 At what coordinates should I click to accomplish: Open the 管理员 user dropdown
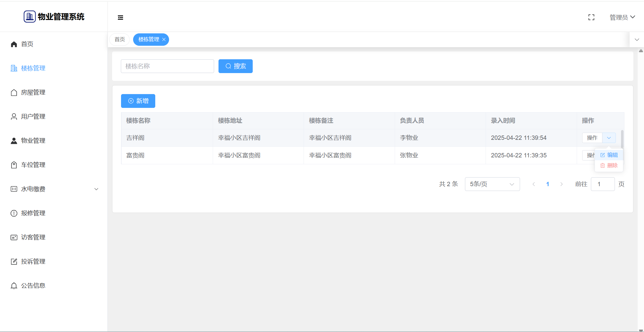click(622, 17)
